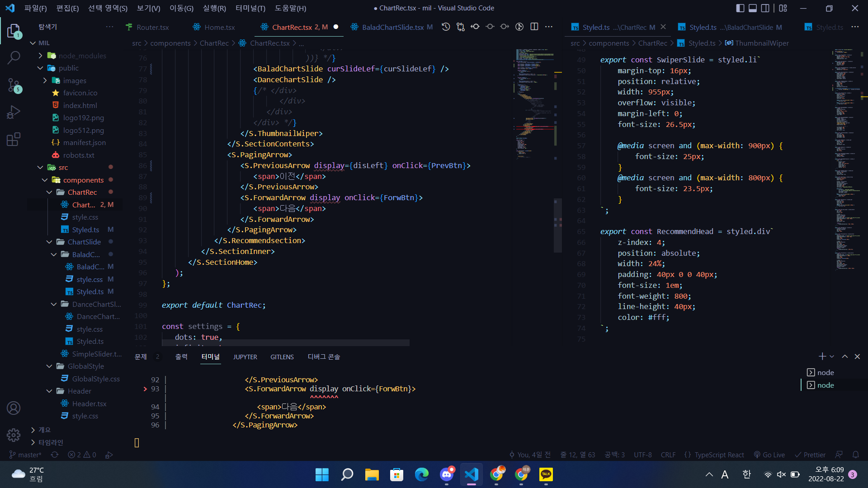Open 디버그 콘솔 panel tab
Viewport: 868px width, 488px height.
(324, 357)
